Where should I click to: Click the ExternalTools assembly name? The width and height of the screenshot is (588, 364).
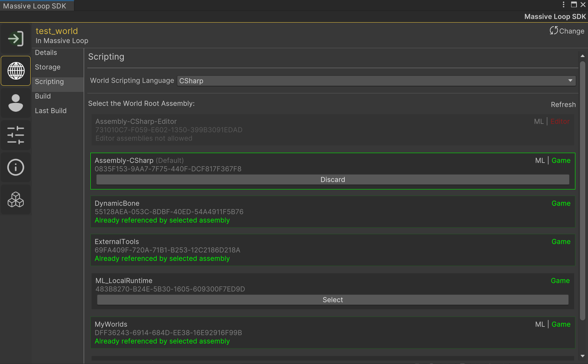pyautogui.click(x=117, y=242)
